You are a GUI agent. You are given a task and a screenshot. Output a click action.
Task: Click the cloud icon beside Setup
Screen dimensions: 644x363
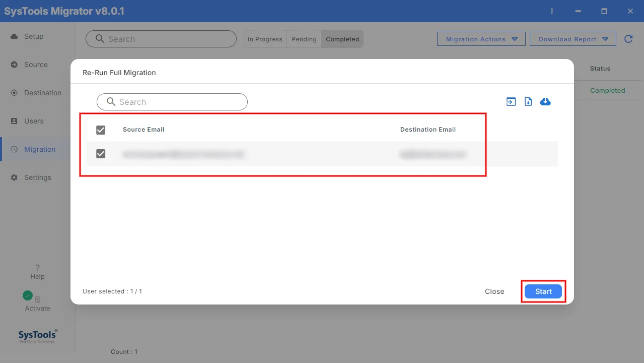14,36
